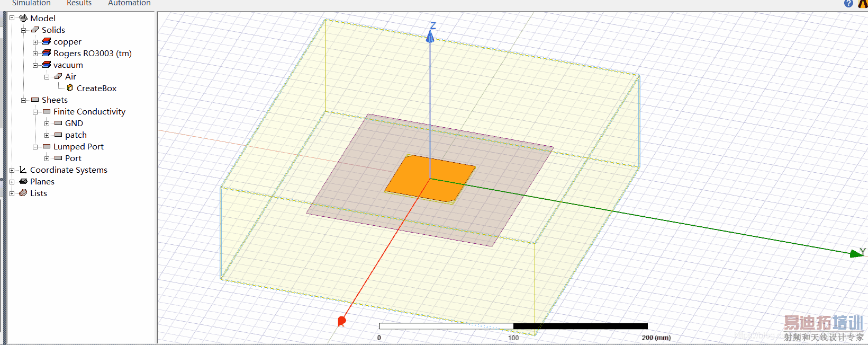Select the GND sheet in tree
The width and height of the screenshot is (868, 345).
pyautogui.click(x=74, y=123)
